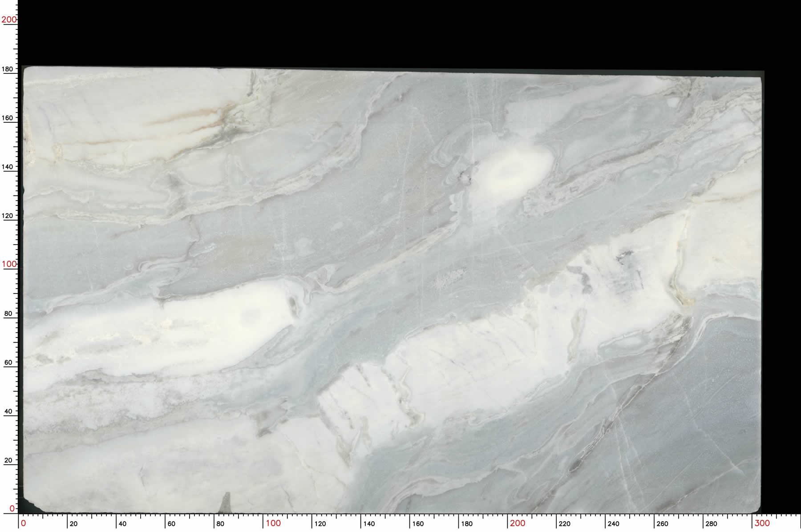The image size is (801, 532).
Task: Click the 160 mark on the bottom ruler
Action: pyautogui.click(x=418, y=524)
